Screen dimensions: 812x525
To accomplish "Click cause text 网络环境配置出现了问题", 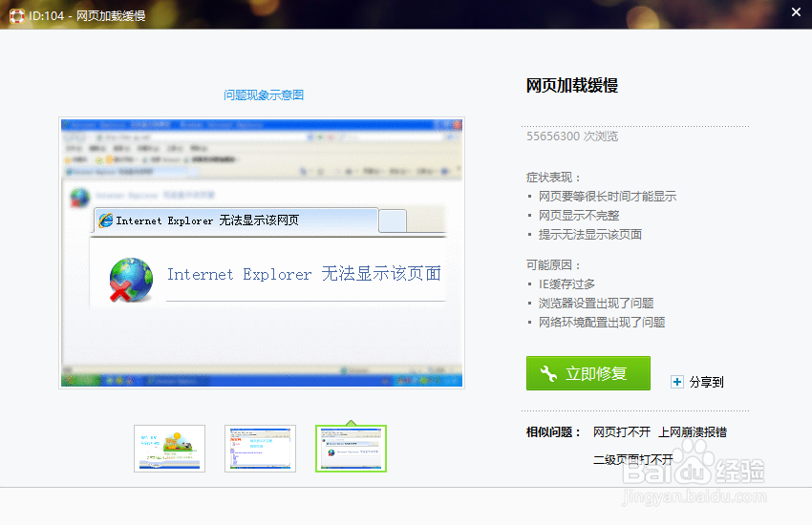I will tap(602, 323).
